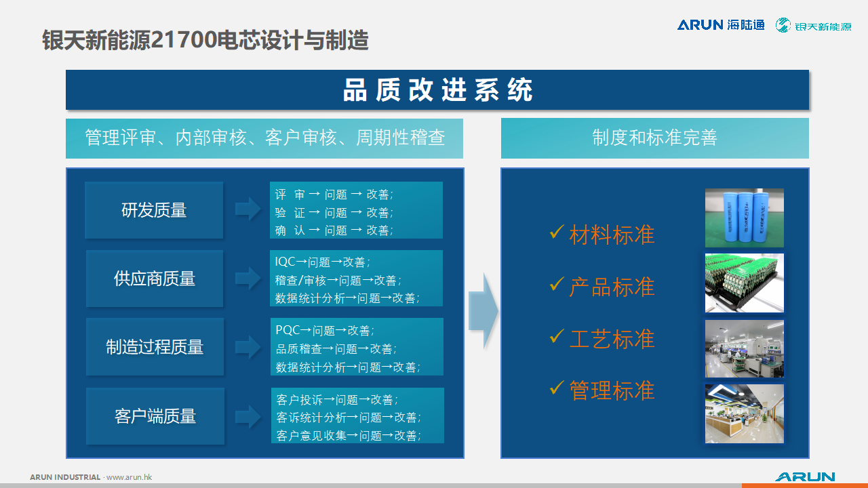The image size is (868, 488).
Task: Click the 制造过程质量 box
Action: click(155, 347)
